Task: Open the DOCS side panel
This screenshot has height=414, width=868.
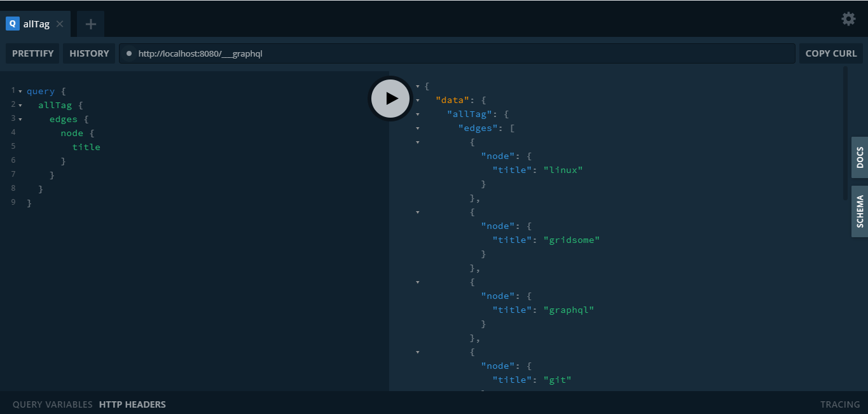Action: [x=860, y=158]
